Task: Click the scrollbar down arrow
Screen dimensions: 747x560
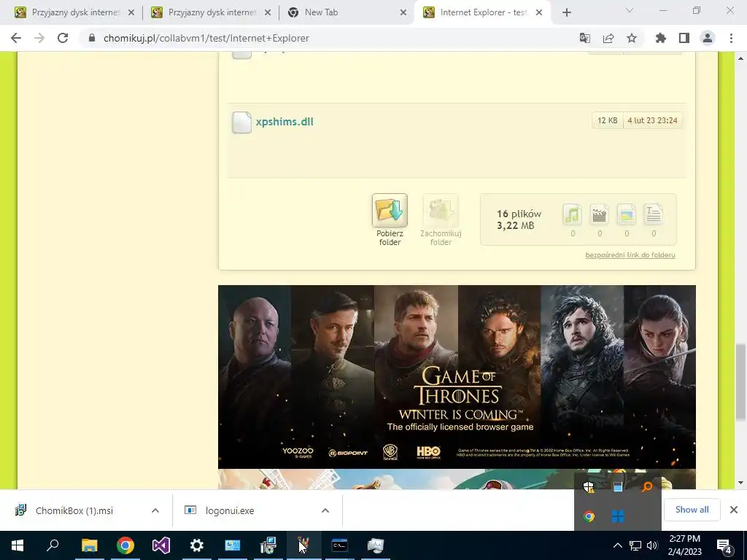Action: tap(740, 483)
